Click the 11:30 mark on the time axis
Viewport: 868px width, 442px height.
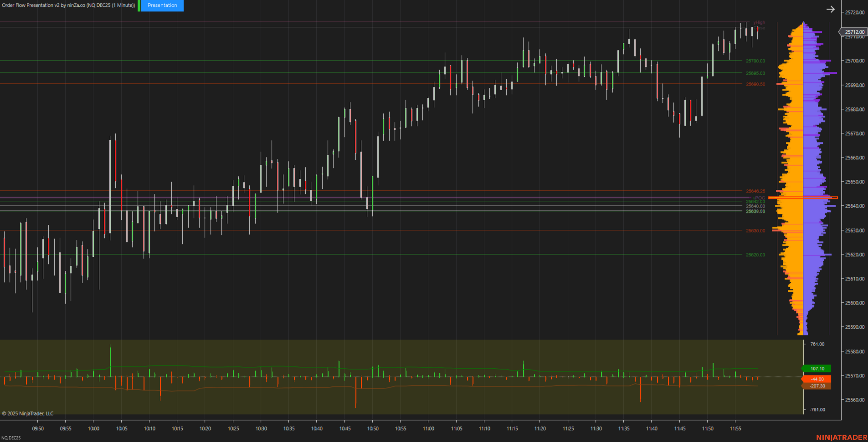coord(596,428)
